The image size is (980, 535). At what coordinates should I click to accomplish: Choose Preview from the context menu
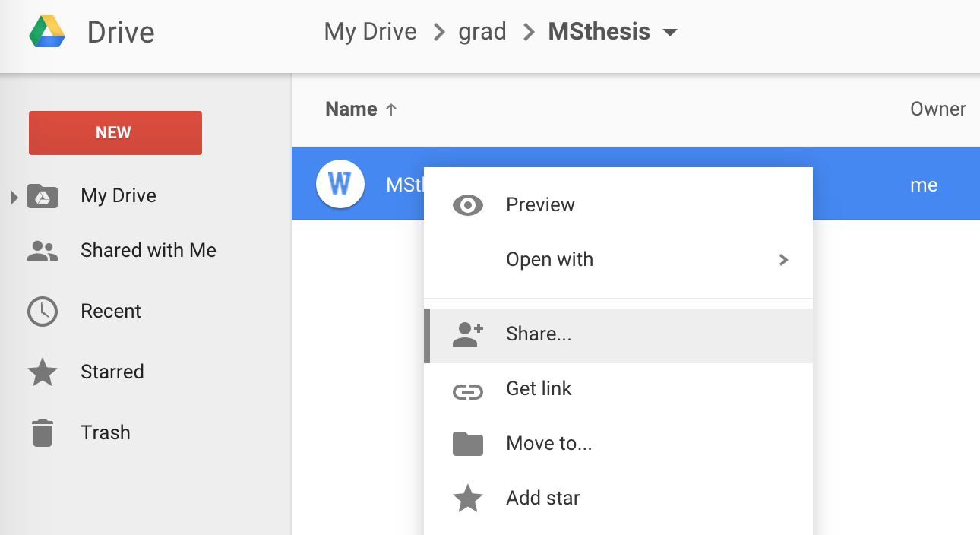click(x=618, y=205)
